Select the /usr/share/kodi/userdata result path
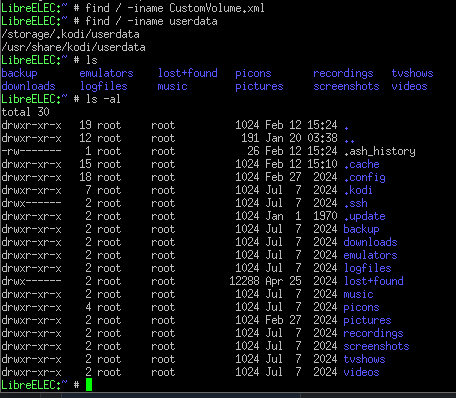Screen dimensions: 456x398 (x=73, y=47)
